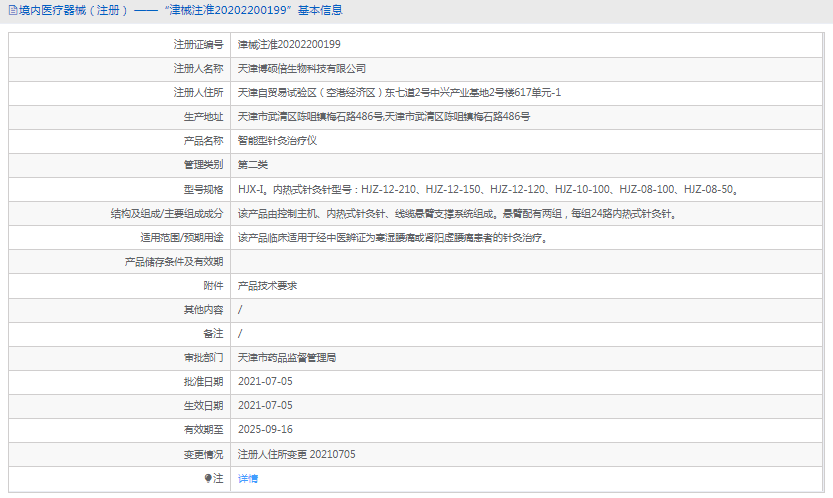Click the registrant address value ending 617单元-1
833x498 pixels.
coord(399,92)
